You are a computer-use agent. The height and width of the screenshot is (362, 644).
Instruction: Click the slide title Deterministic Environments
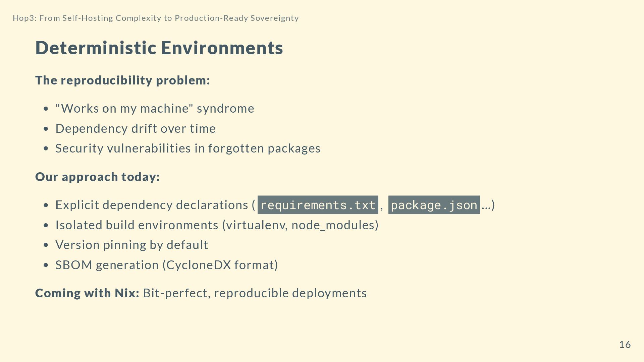pyautogui.click(x=159, y=48)
